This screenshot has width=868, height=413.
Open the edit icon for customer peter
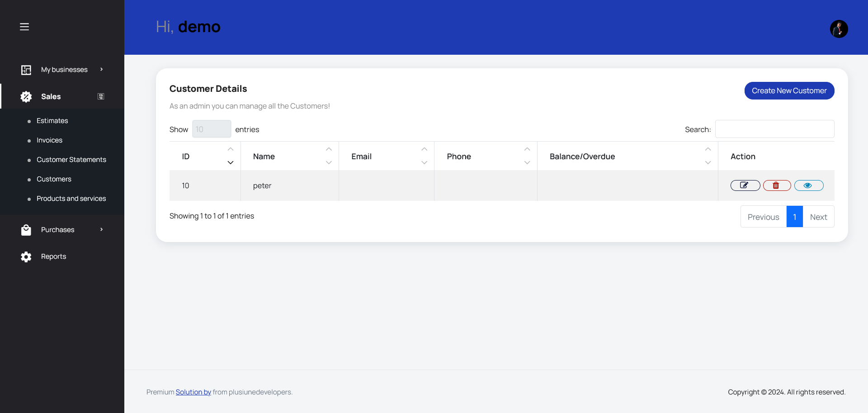point(745,185)
